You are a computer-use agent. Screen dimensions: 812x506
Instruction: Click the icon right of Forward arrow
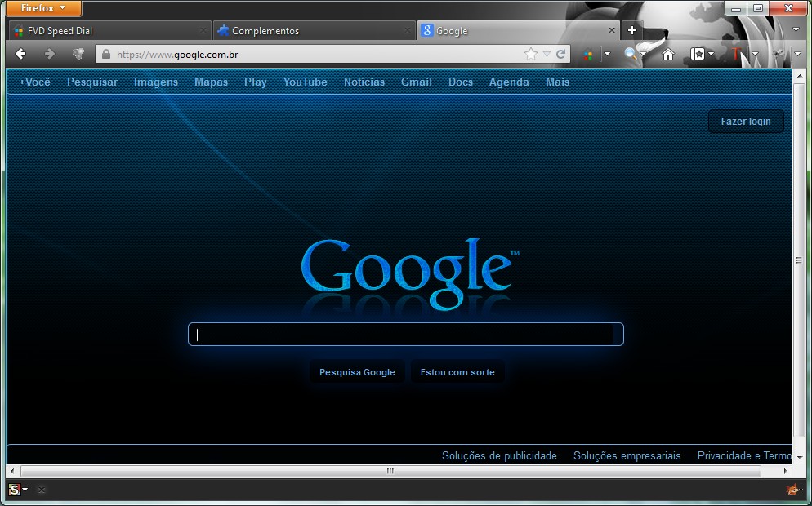pyautogui.click(x=78, y=54)
